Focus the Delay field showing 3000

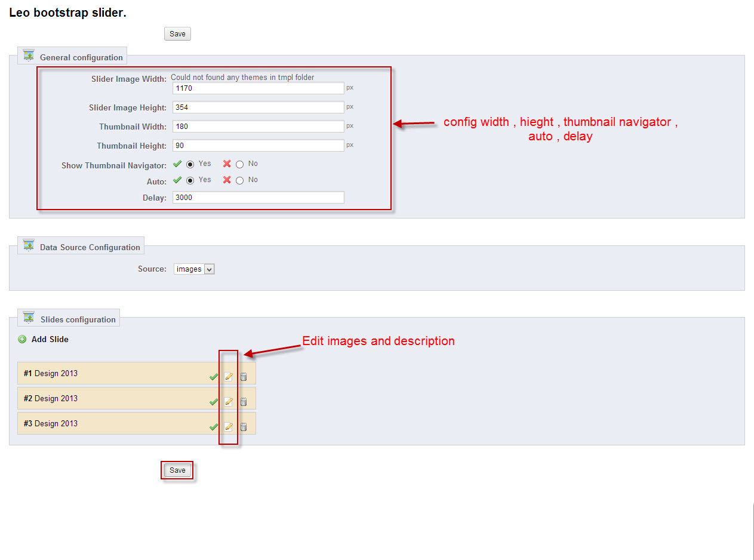tap(258, 198)
